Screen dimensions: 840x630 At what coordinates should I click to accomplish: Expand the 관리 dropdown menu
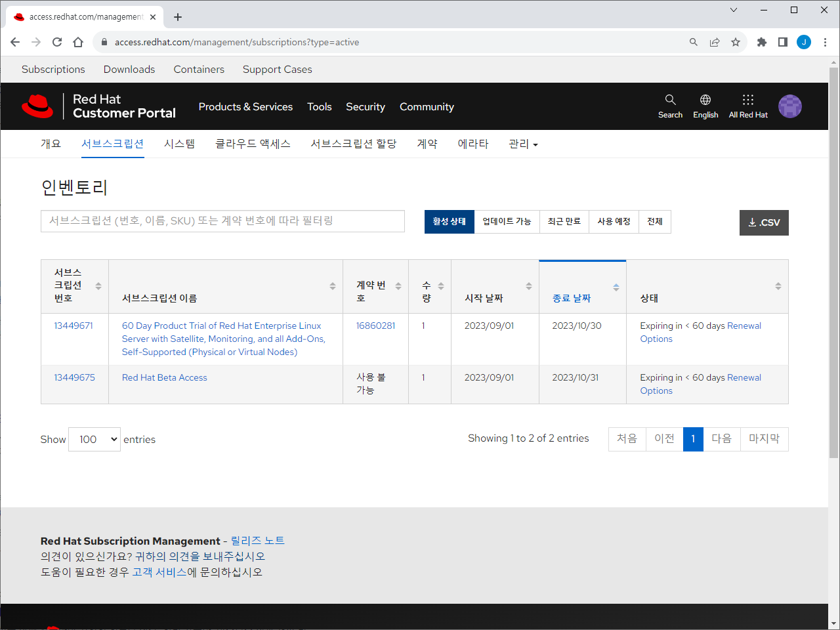524,144
